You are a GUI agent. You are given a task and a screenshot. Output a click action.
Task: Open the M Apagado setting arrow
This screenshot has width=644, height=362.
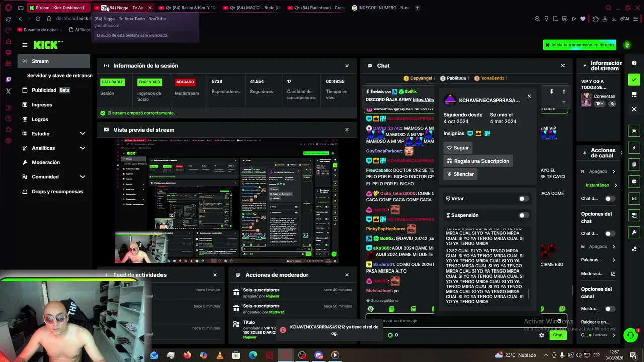pos(614,247)
